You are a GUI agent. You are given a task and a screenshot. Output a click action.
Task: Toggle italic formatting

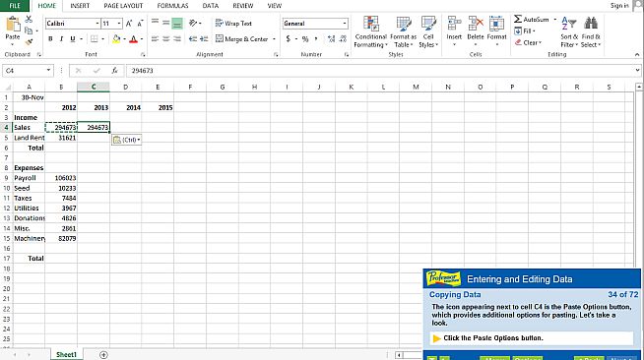(61, 39)
